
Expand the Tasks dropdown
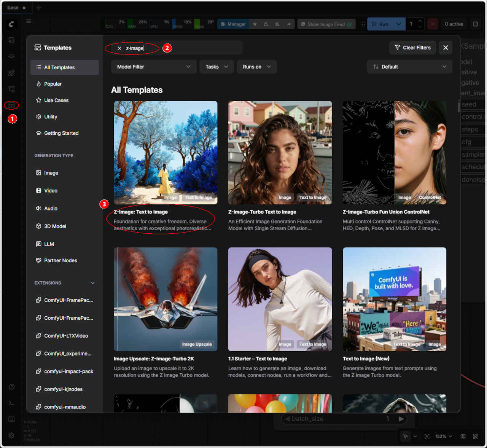[216, 67]
